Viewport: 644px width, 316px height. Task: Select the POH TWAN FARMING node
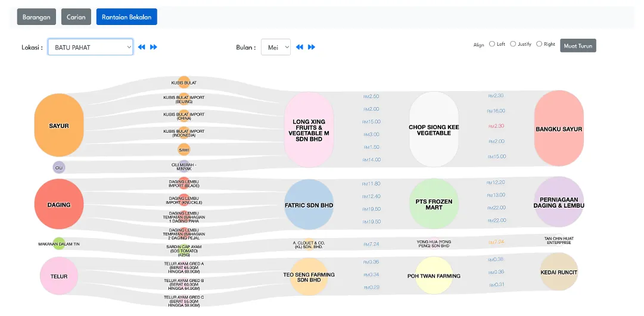pos(434,276)
